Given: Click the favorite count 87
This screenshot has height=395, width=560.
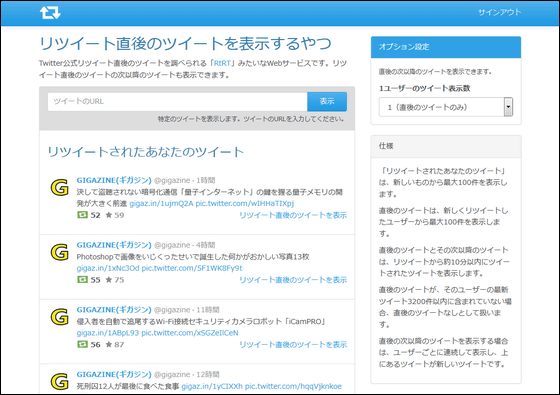Looking at the screenshot, I should [x=119, y=344].
